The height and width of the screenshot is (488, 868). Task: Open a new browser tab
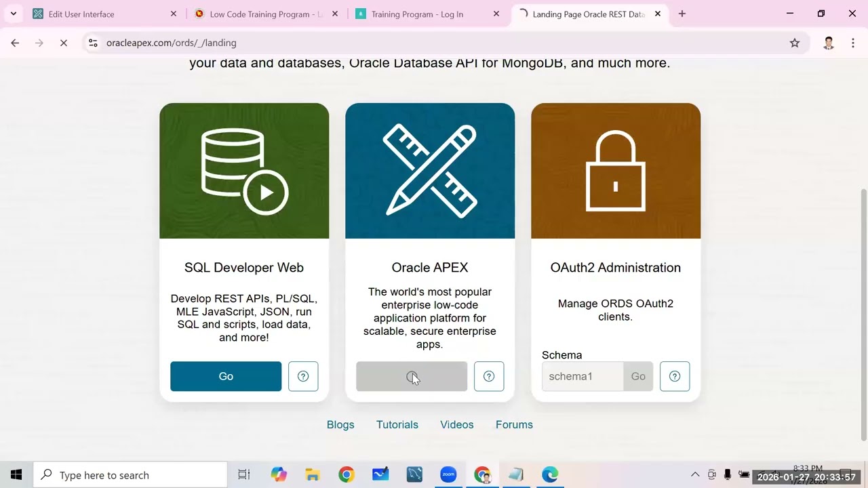pos(682,14)
